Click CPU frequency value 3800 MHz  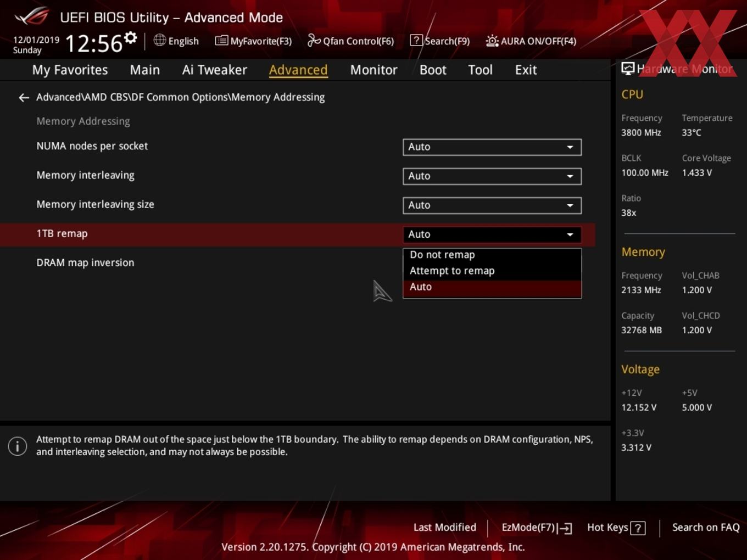641,132
